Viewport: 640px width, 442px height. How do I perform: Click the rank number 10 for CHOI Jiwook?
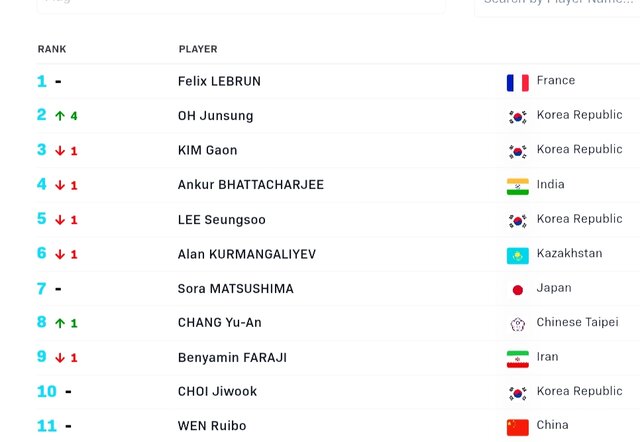[x=47, y=392]
